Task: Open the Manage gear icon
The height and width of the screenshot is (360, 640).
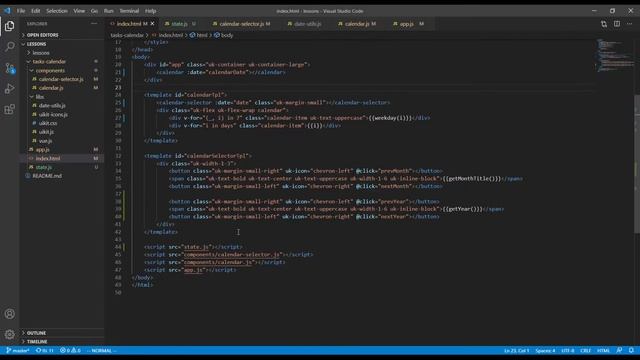Action: pyautogui.click(x=9, y=335)
